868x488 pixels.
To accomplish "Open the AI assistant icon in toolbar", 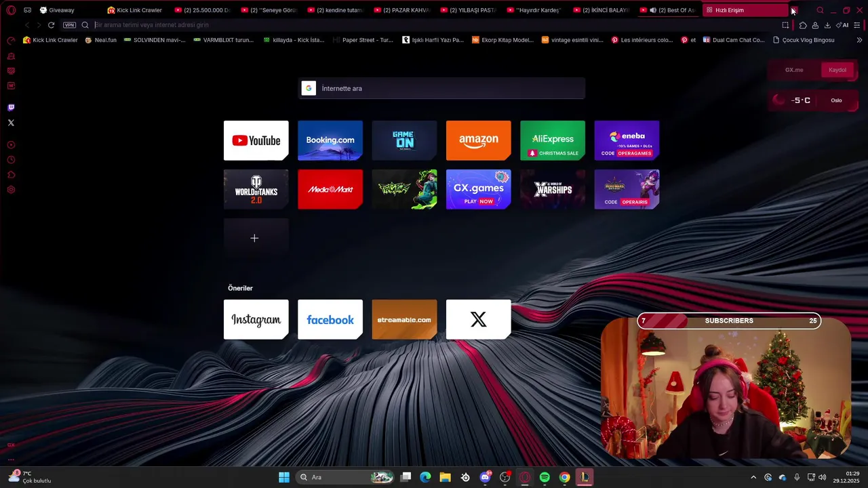I will (842, 25).
